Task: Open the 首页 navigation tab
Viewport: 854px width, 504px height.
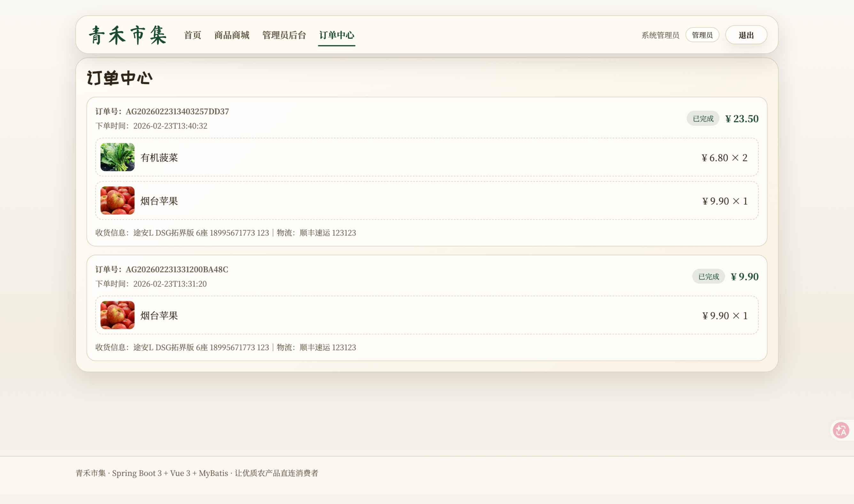Action: coord(192,35)
